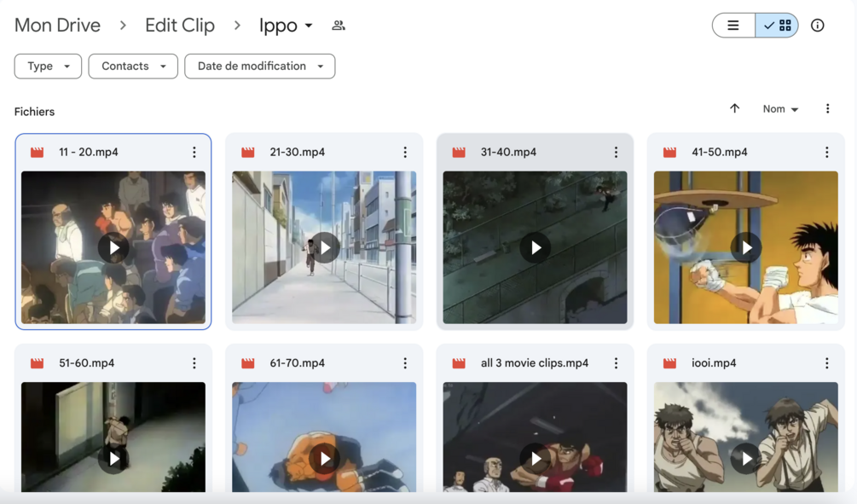The width and height of the screenshot is (857, 504).
Task: Reverse sort direction arrow
Action: [734, 109]
